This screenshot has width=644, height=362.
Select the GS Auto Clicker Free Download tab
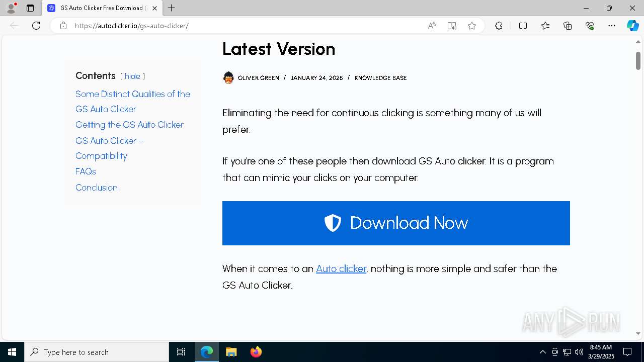[x=103, y=8]
